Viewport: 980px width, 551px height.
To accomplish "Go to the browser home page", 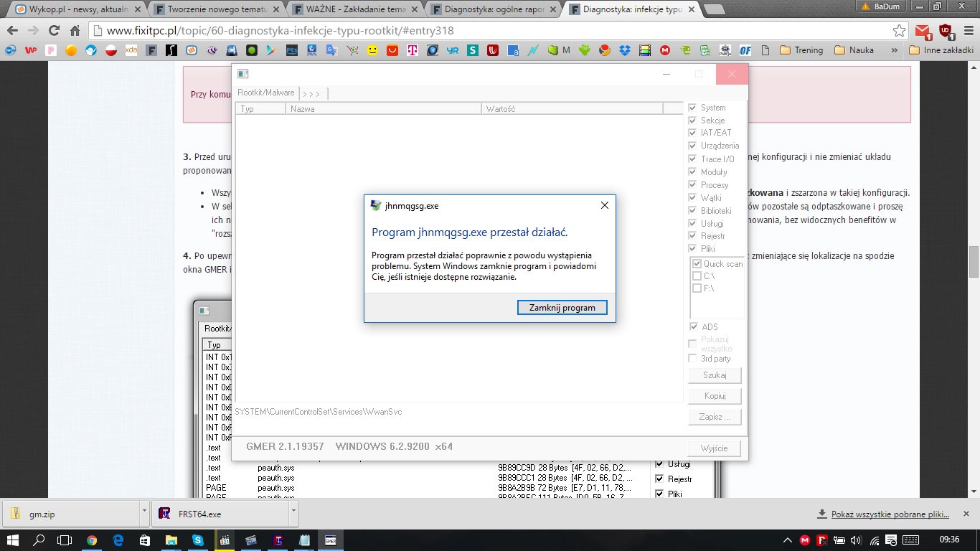I will point(75,31).
